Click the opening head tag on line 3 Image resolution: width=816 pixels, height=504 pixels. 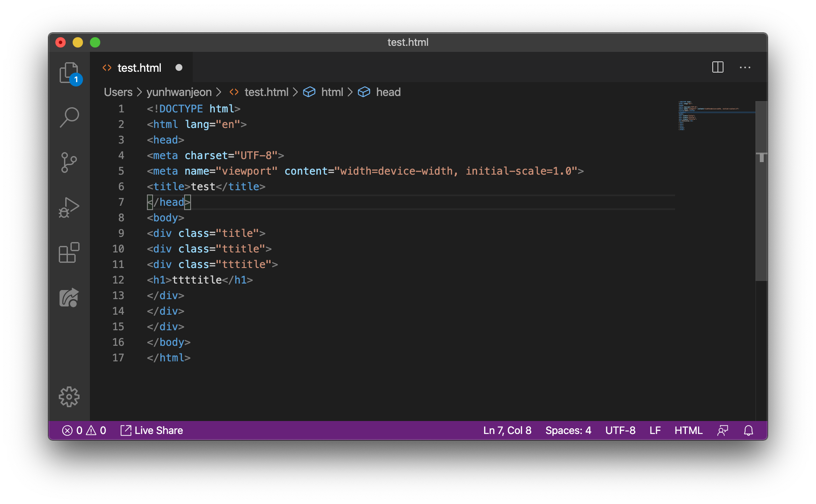[166, 140]
